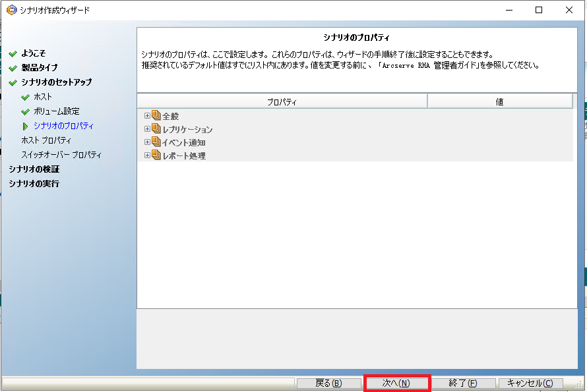Cancel wizard with キャンセル(C) button
This screenshot has width=587, height=392.
pos(530,383)
